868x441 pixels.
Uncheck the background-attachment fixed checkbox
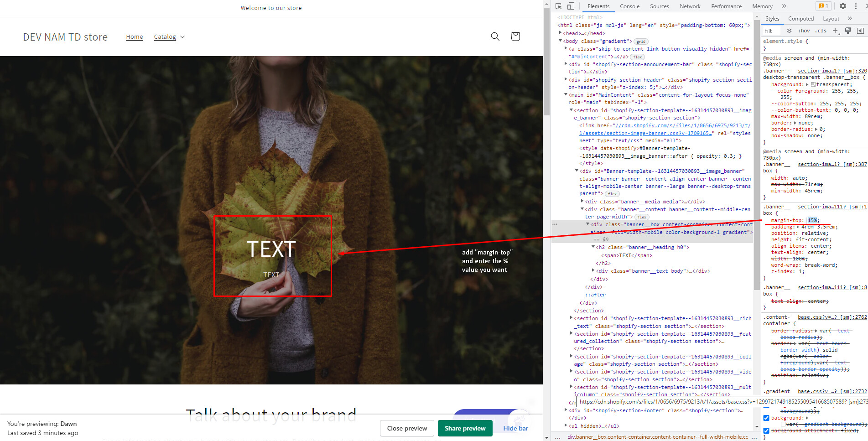tap(766, 431)
